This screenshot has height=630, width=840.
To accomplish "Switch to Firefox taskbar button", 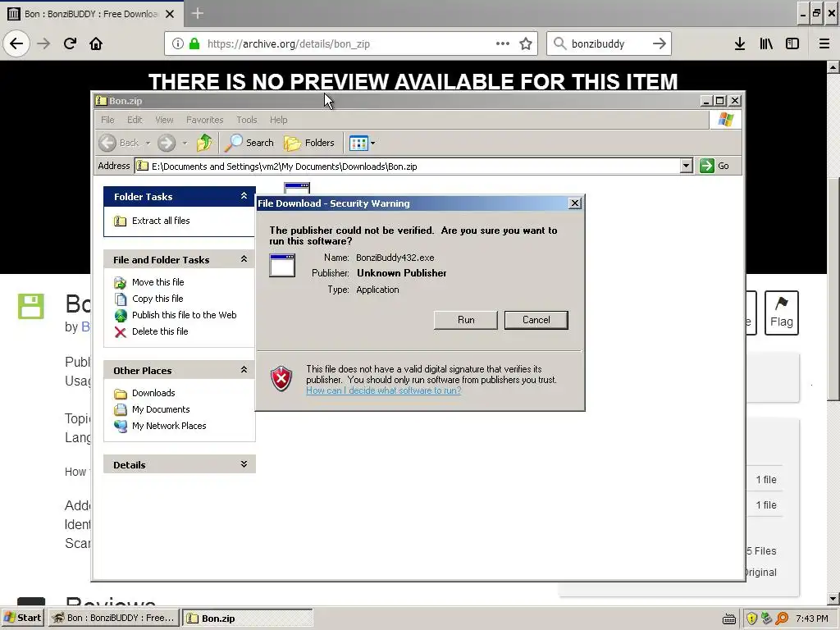I will click(114, 618).
